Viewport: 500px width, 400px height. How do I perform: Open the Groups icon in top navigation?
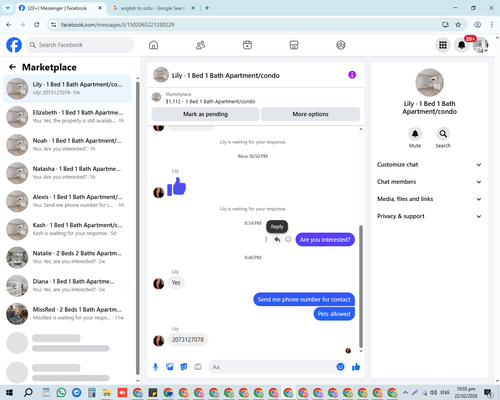click(x=341, y=45)
